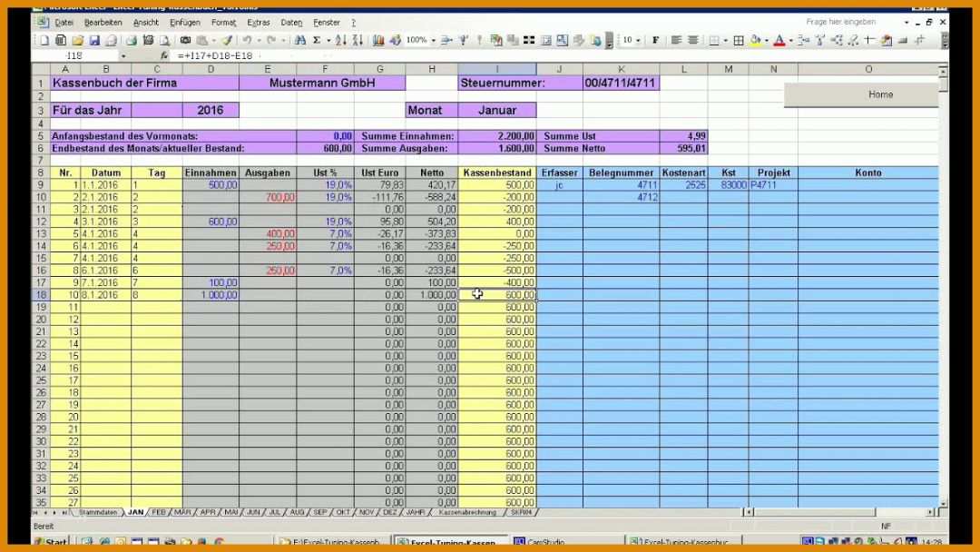Open the Fenster menu
This screenshot has height=552, width=980.
pyautogui.click(x=327, y=23)
